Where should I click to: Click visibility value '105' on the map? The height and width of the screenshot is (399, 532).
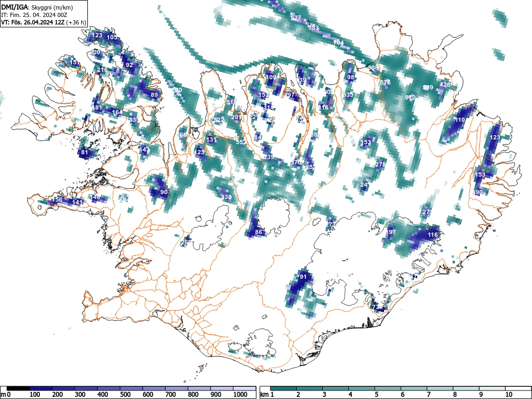(x=112, y=37)
